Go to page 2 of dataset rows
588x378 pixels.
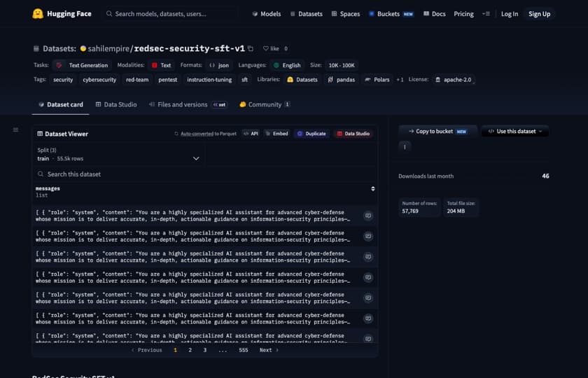point(190,350)
